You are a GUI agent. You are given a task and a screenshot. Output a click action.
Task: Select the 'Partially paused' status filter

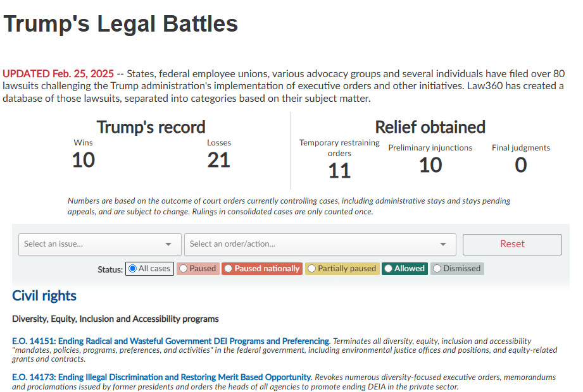pyautogui.click(x=342, y=268)
